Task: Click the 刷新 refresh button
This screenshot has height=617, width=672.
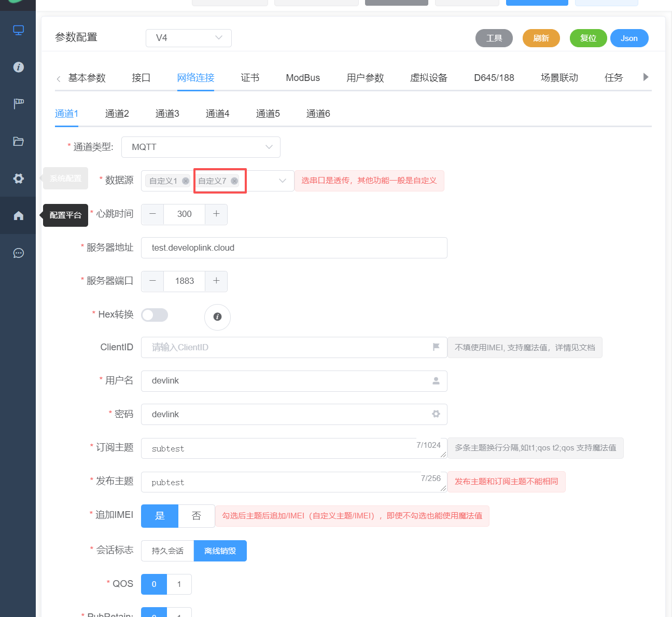Action: 541,38
